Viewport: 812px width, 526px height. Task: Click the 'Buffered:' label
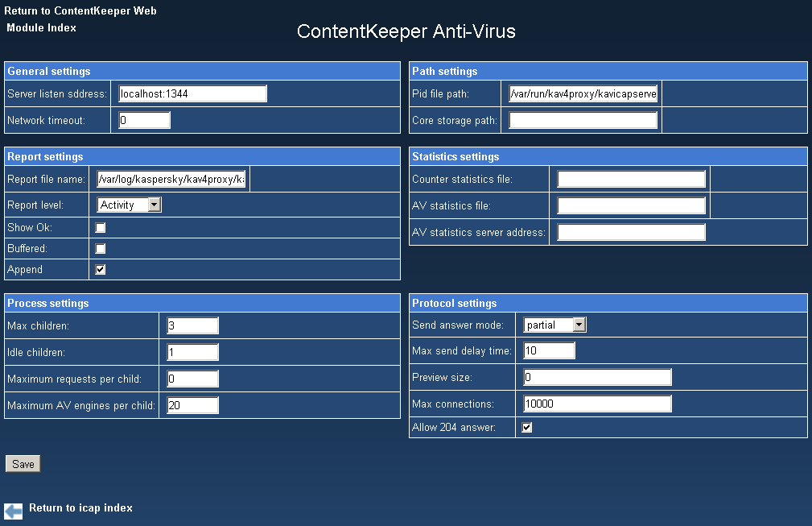point(27,248)
